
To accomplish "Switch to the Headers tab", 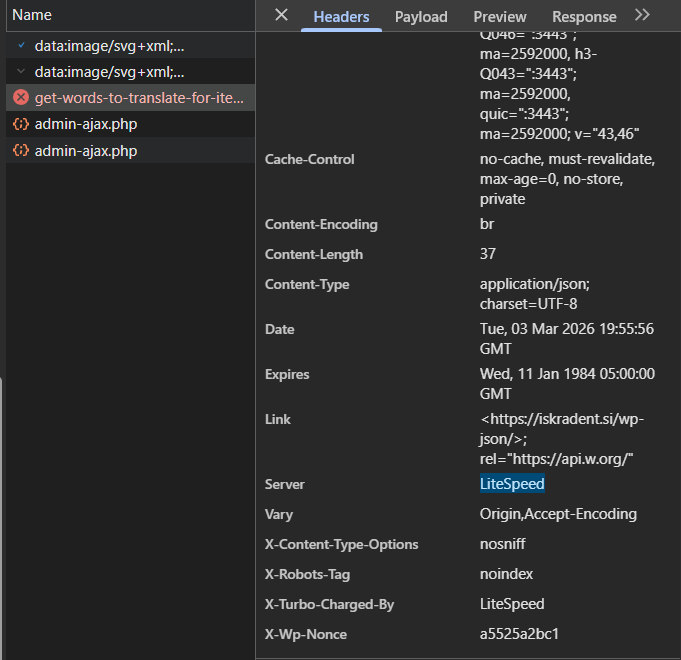I will point(341,17).
